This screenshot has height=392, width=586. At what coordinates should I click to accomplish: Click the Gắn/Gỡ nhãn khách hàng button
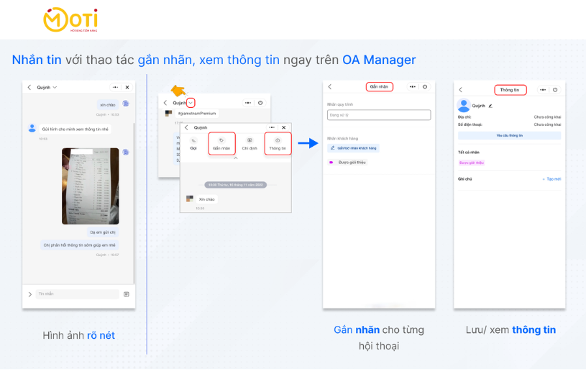pyautogui.click(x=353, y=148)
